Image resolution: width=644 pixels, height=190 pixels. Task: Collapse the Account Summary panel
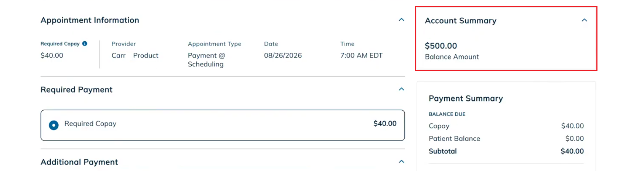pos(584,20)
